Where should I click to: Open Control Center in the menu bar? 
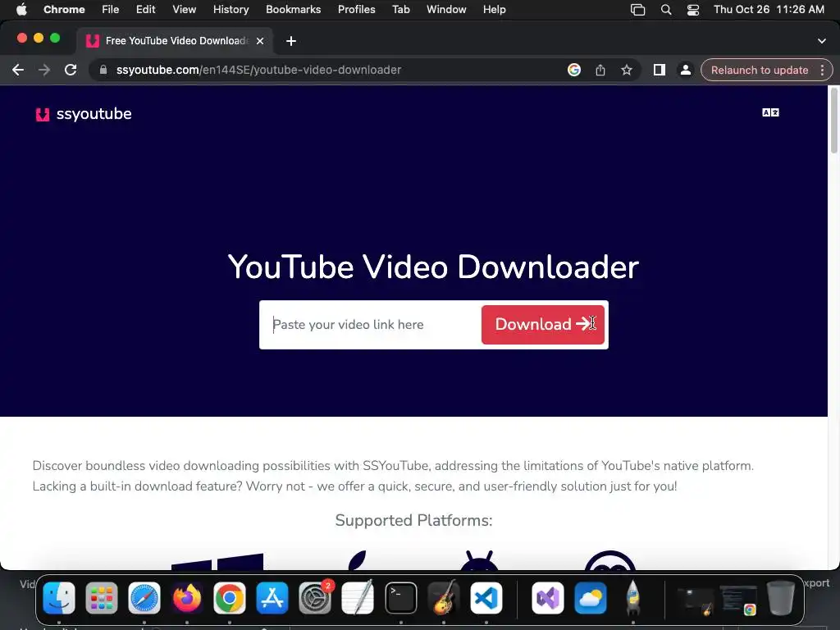693,10
